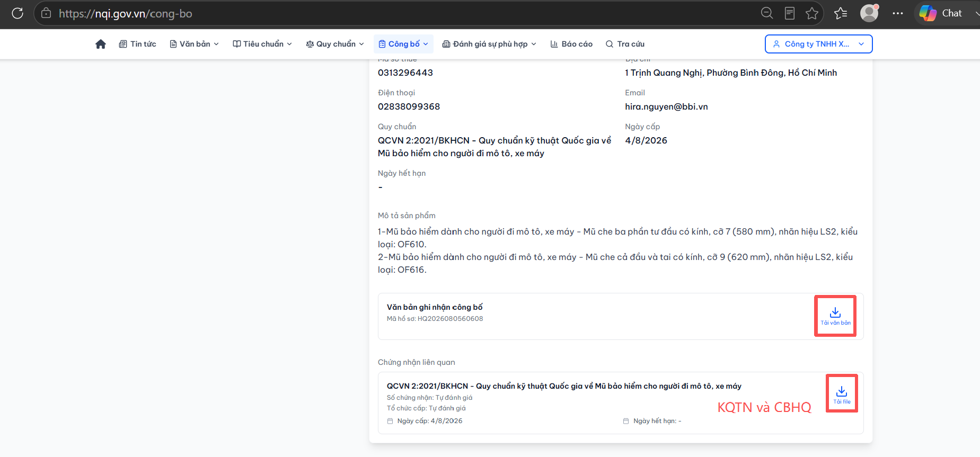View site information lock icon
This screenshot has height=457, width=980.
(46, 13)
